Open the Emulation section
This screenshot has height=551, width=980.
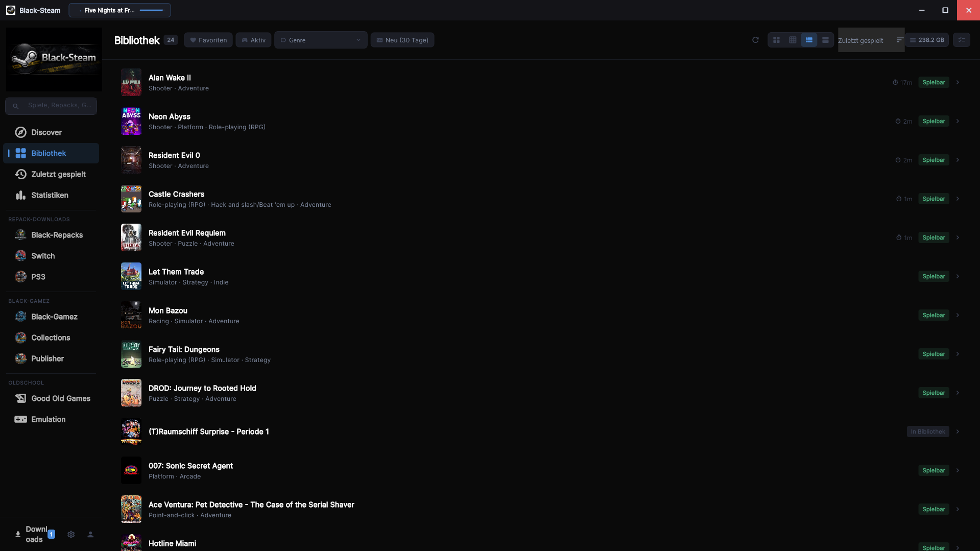[51, 419]
